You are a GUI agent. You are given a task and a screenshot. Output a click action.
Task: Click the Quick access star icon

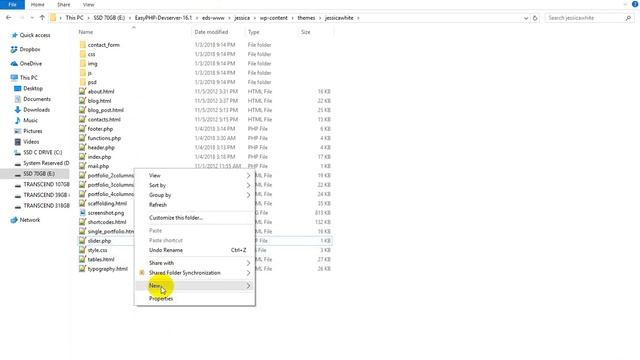click(x=15, y=35)
